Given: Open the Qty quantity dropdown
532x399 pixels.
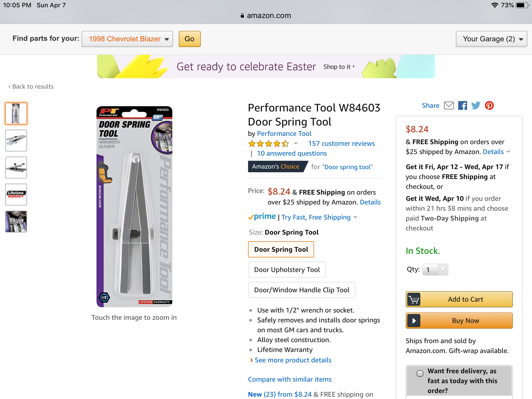Looking at the screenshot, I should point(435,270).
